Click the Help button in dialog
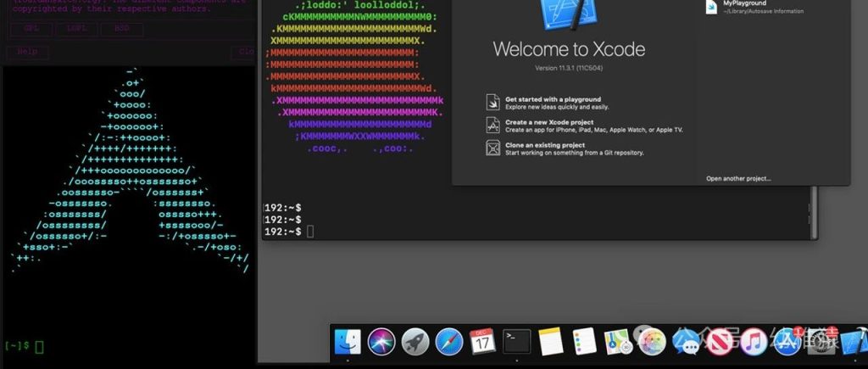Viewport: 868px width, 369px height. 28,52
